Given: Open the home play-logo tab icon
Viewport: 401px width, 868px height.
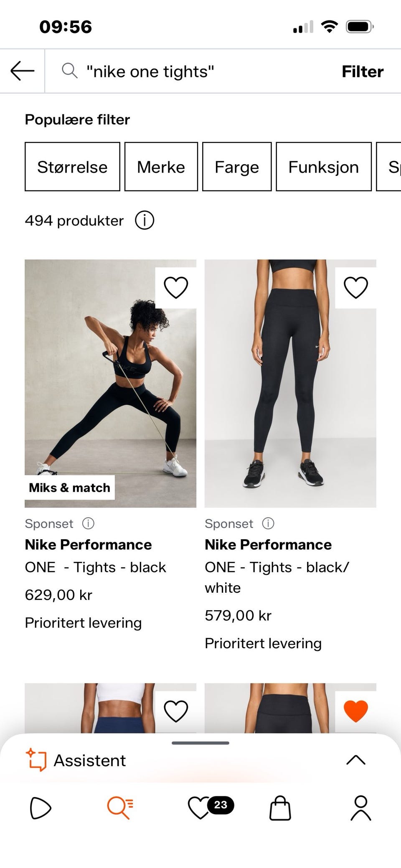Looking at the screenshot, I should tap(41, 808).
